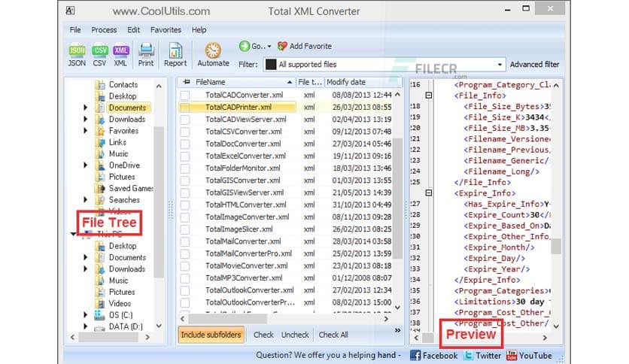Select the TotalHTMLConverter.xml row

[285, 205]
